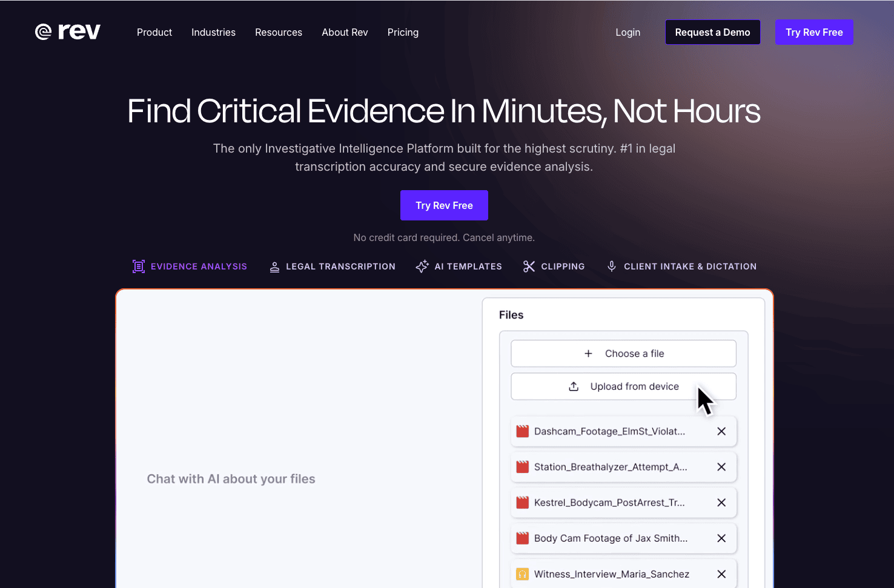Select file name Witness_Interview_Maria_Sanchez

(612, 574)
